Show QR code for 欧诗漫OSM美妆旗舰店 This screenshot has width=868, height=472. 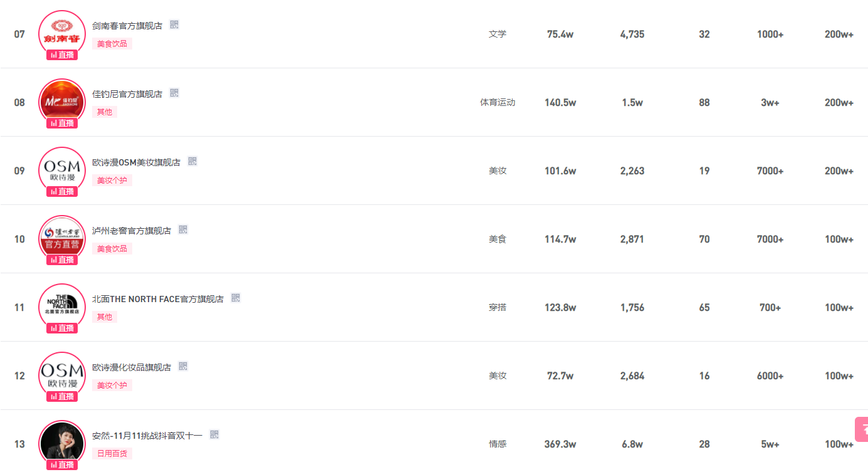pos(192,162)
